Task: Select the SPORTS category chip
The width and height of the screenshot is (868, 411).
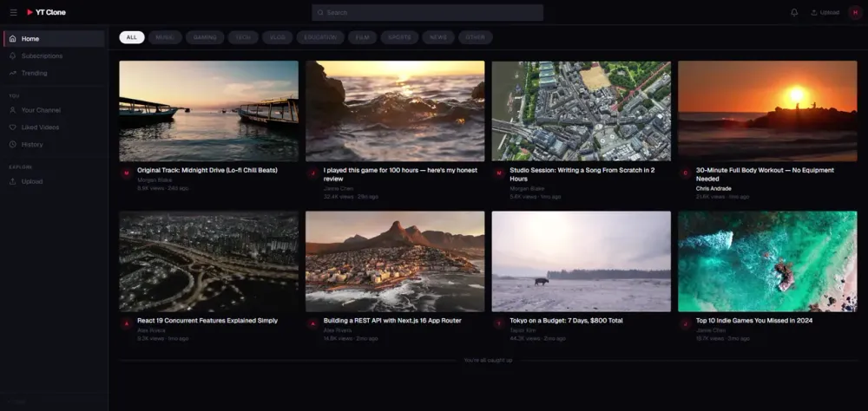Action: (x=399, y=37)
